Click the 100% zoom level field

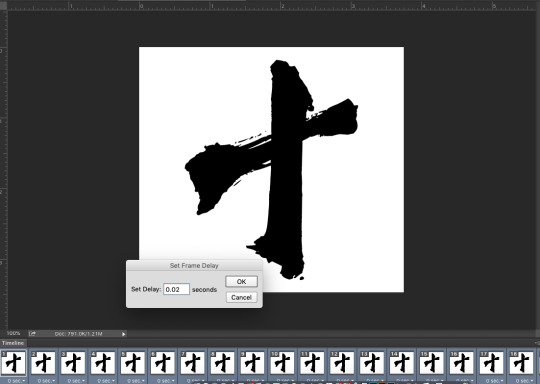pos(13,333)
